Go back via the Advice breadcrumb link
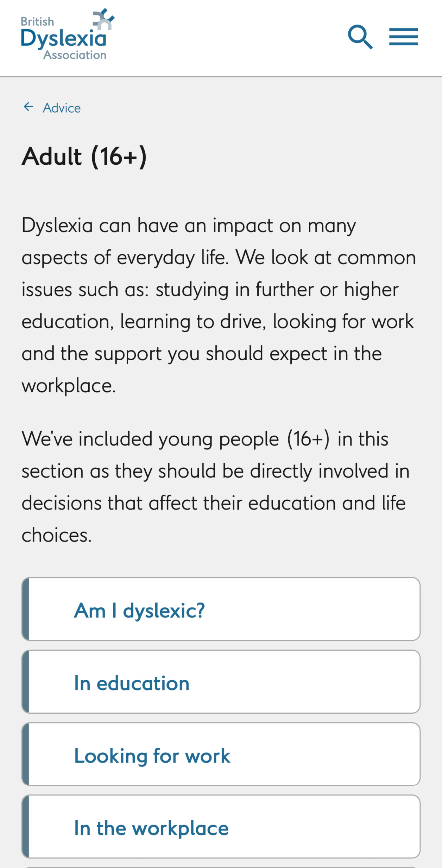 click(x=62, y=108)
